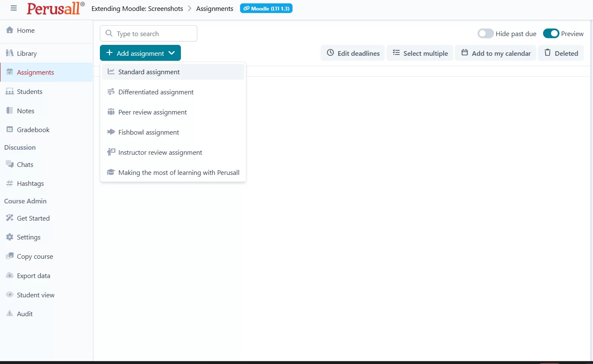Screen dimensions: 593x364
Task: Go to Hashtags in the sidebar
Action: [x=30, y=184]
